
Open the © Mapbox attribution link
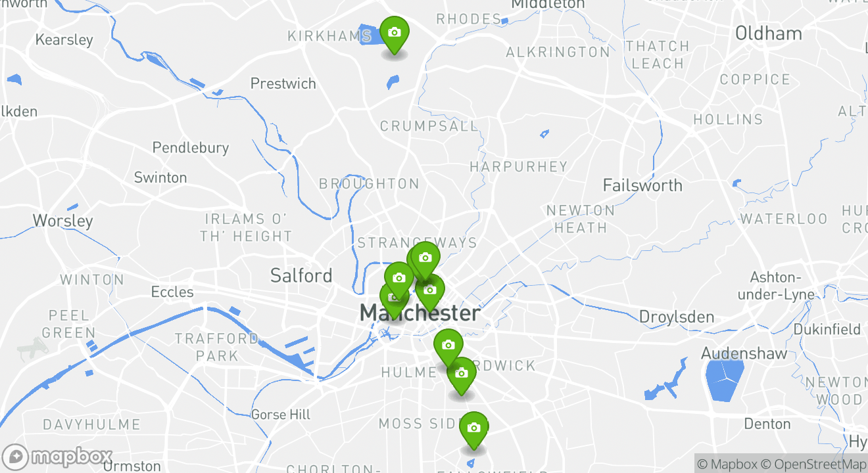[727, 464]
